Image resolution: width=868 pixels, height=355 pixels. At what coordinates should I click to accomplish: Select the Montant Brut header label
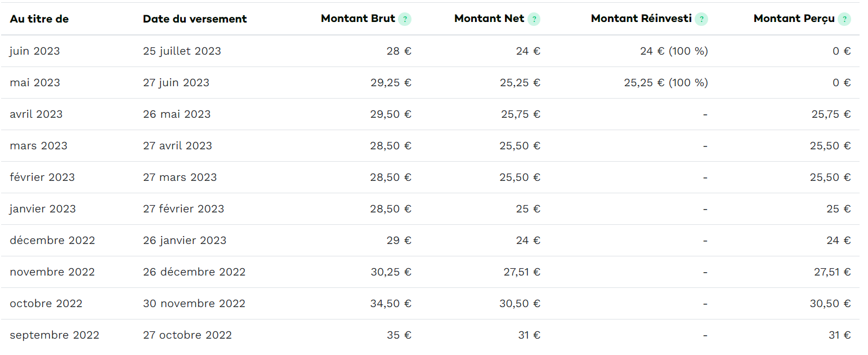click(358, 19)
